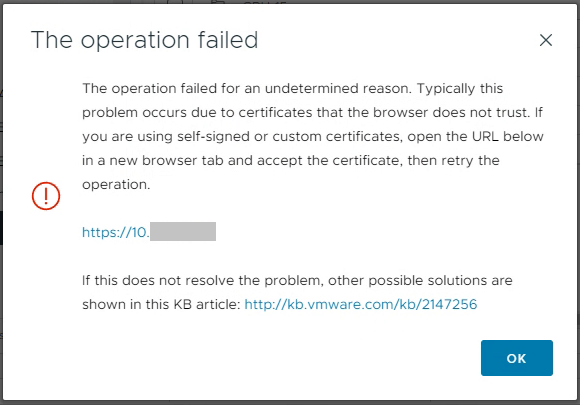Click the line 'in a new browser tab and accept'
This screenshot has height=405, width=580.
[x=291, y=161]
